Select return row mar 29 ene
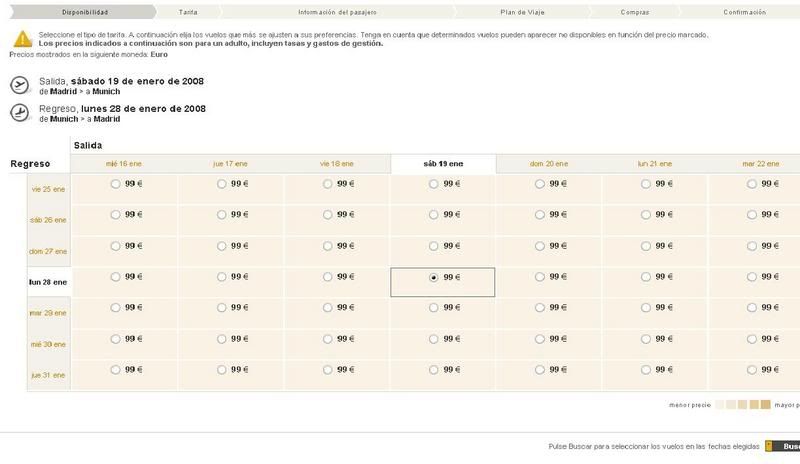Viewport: 800px width, 464px height. [x=48, y=313]
